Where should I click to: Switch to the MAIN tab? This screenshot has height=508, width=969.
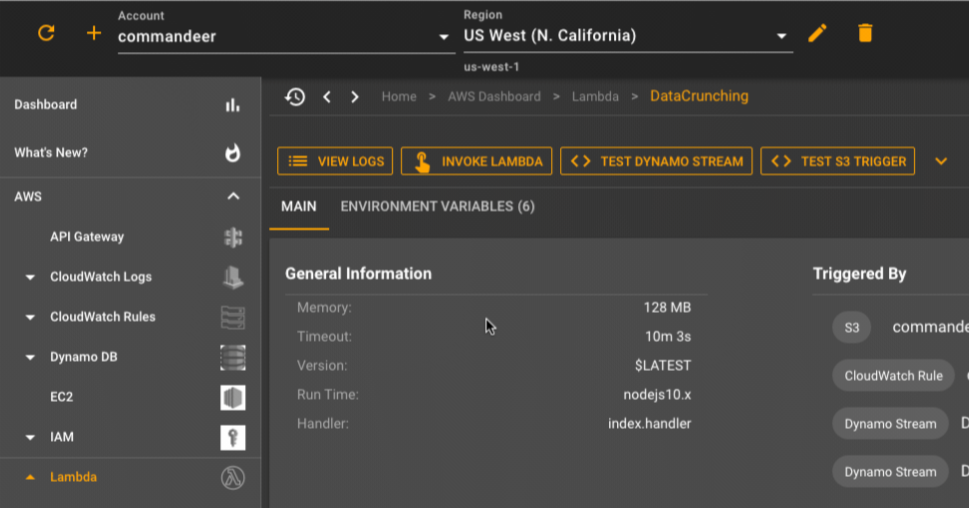pos(298,206)
